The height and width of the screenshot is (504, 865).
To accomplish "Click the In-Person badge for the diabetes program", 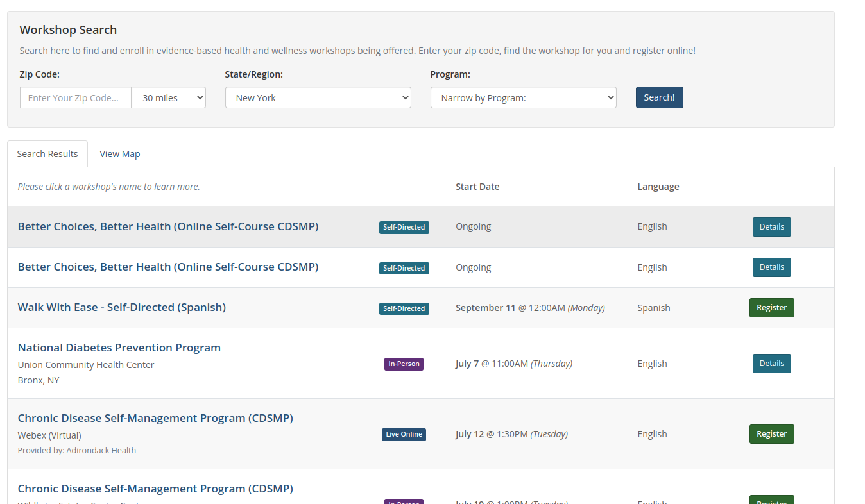I will point(404,364).
